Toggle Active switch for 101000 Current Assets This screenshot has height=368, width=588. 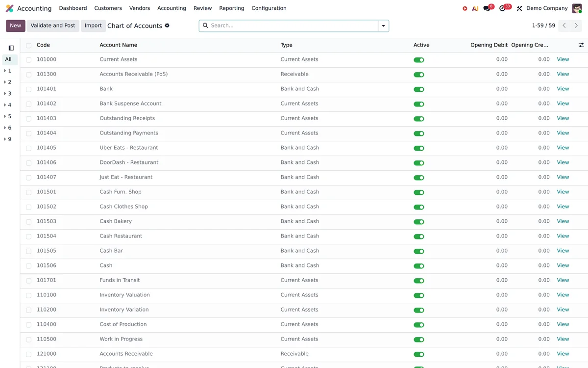point(419,60)
